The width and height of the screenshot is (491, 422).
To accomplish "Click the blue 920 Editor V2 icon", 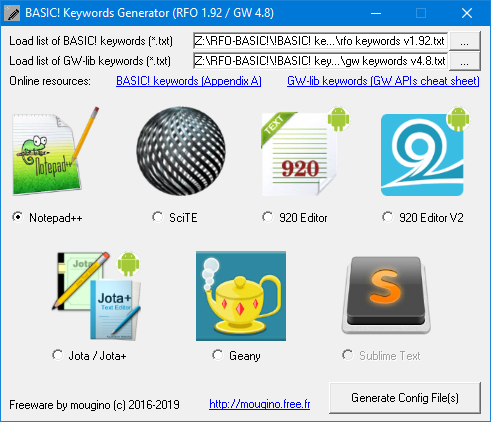I will pos(425,152).
